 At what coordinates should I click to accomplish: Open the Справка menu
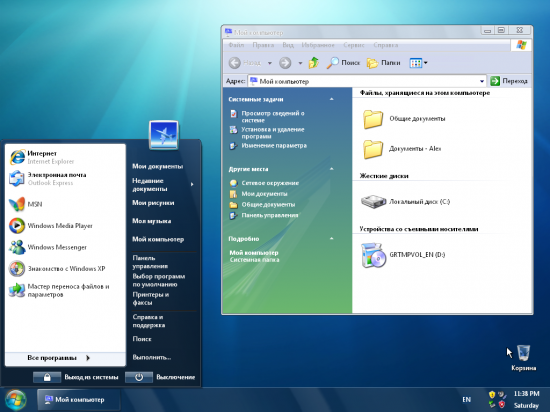point(385,45)
